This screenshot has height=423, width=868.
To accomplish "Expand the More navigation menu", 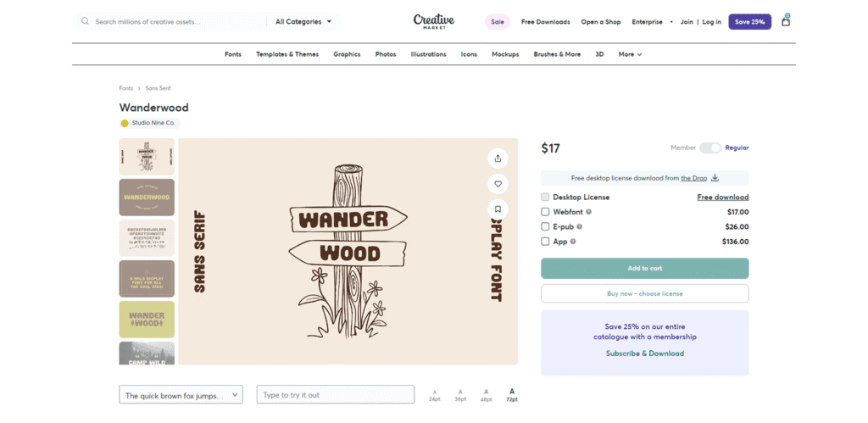I will click(x=630, y=54).
